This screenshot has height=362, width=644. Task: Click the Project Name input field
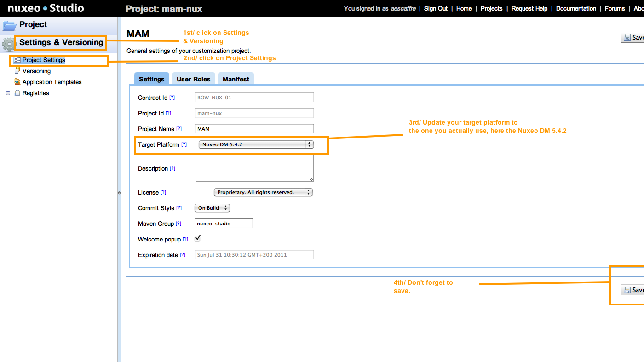point(254,129)
